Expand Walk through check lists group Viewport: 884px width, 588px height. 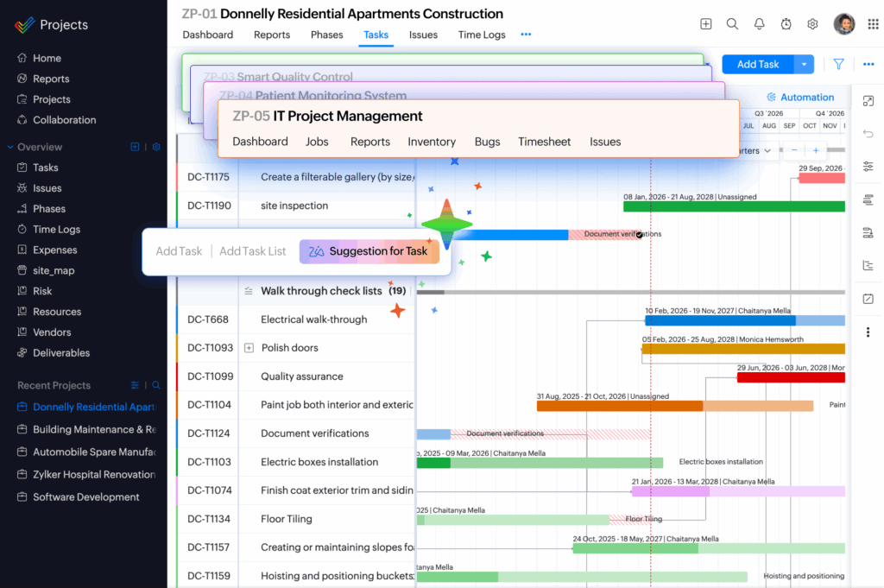point(249,291)
